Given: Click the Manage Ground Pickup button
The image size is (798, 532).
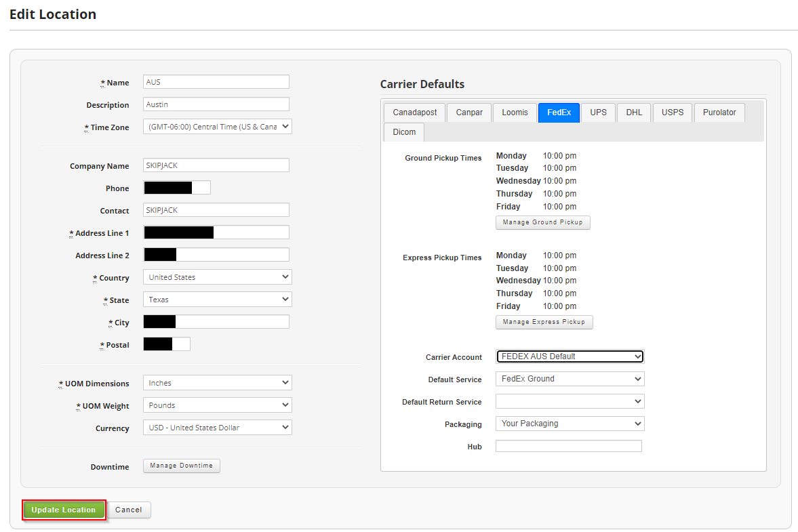Looking at the screenshot, I should click(542, 222).
